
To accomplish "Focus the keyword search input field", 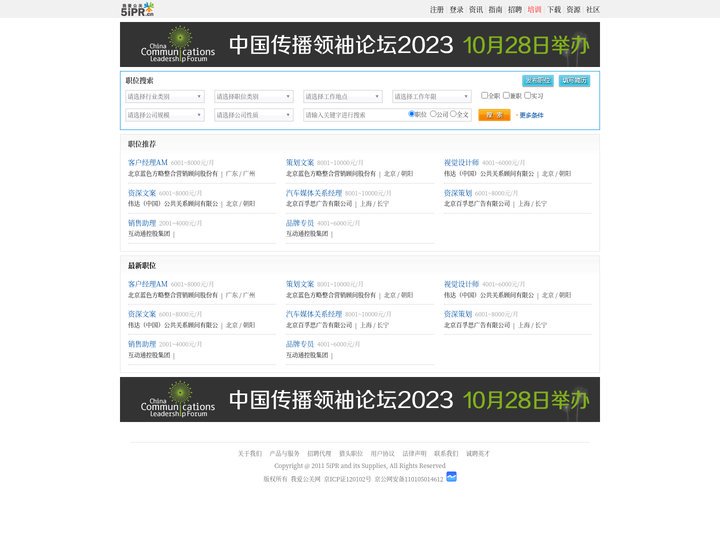I will click(x=355, y=115).
